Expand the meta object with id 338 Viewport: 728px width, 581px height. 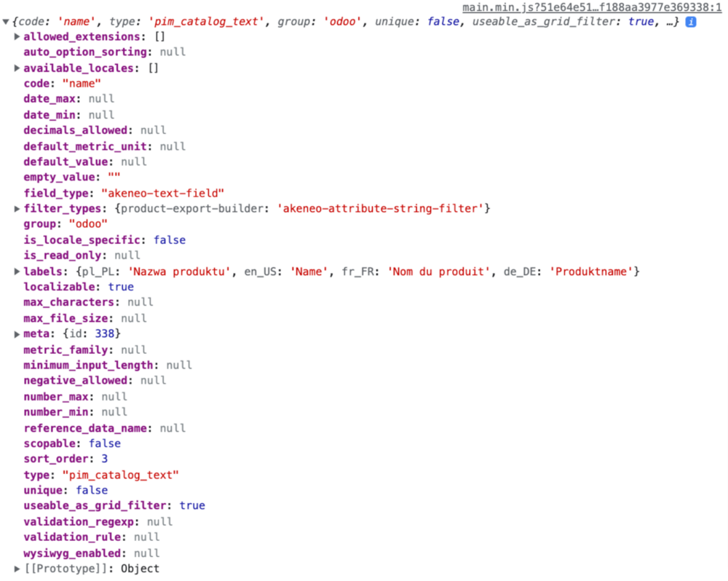tap(17, 334)
